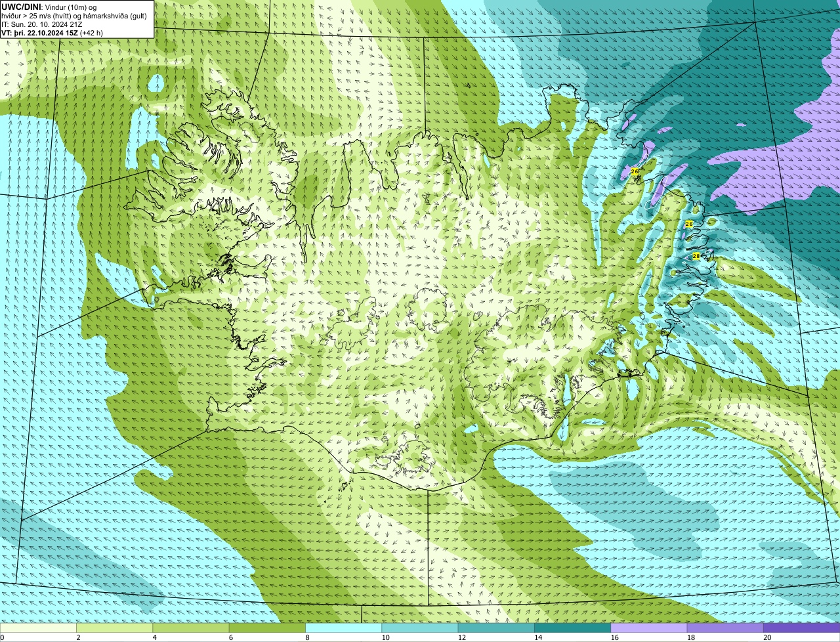Click the legend tick label '16'
The width and height of the screenshot is (840, 642).
[x=614, y=637]
